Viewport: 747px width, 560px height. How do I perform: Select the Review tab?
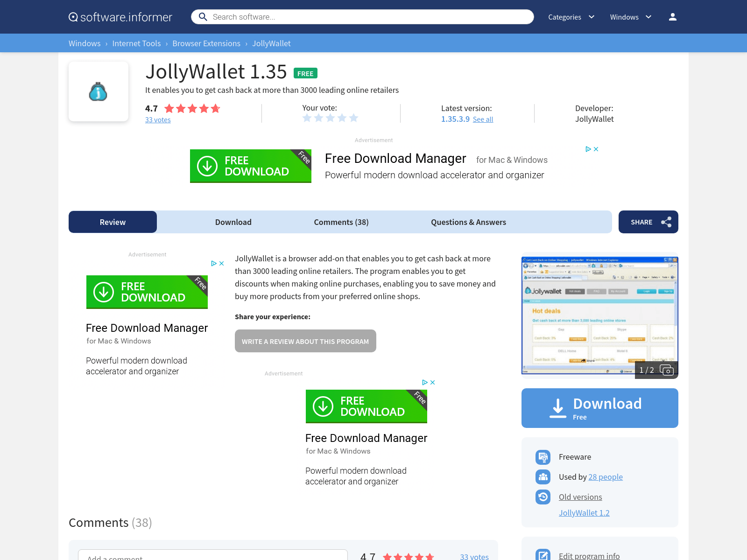click(113, 222)
